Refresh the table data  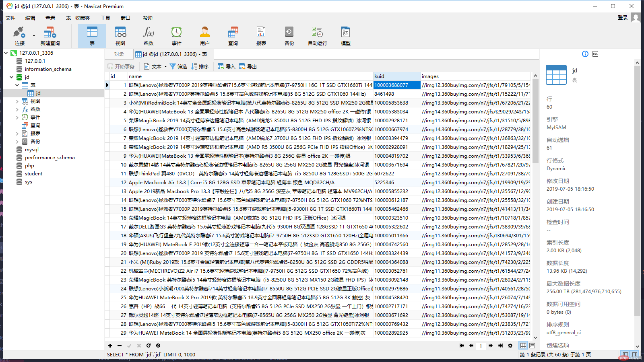tap(149, 346)
